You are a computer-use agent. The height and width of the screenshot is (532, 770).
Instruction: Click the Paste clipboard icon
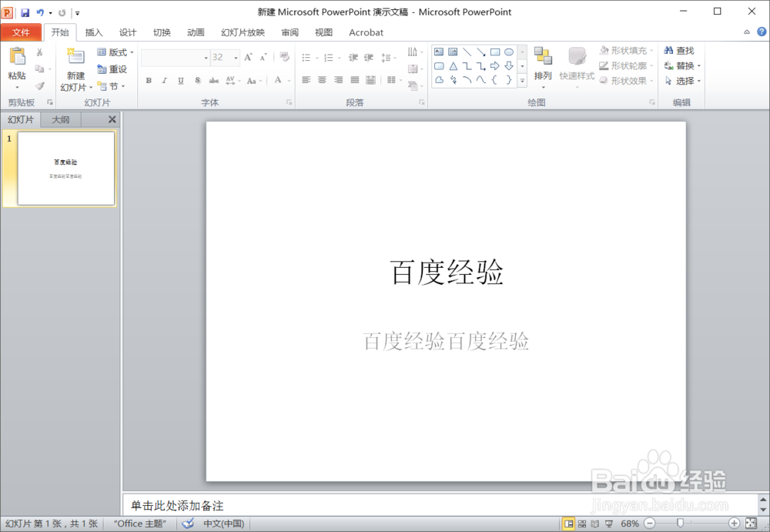point(17,56)
